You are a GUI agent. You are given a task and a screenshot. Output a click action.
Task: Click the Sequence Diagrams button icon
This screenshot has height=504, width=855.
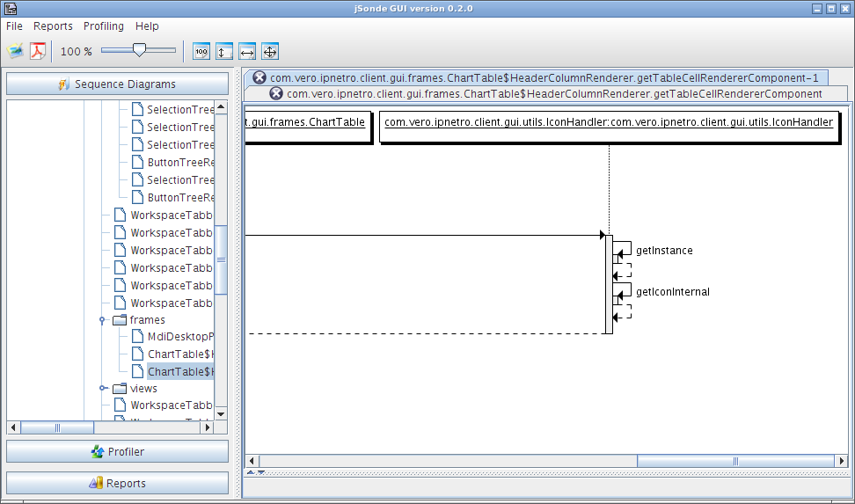(64, 84)
